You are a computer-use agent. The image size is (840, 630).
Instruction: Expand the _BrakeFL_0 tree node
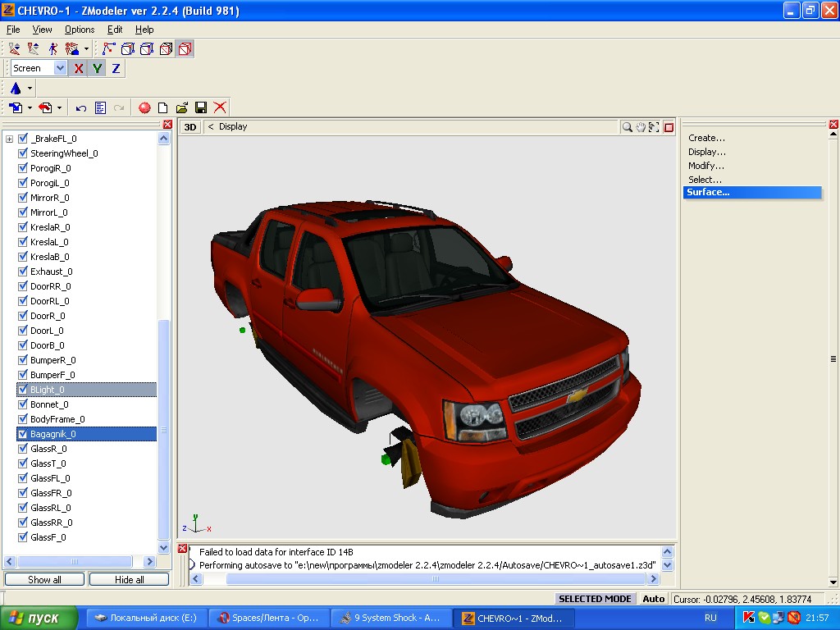pyautogui.click(x=9, y=139)
